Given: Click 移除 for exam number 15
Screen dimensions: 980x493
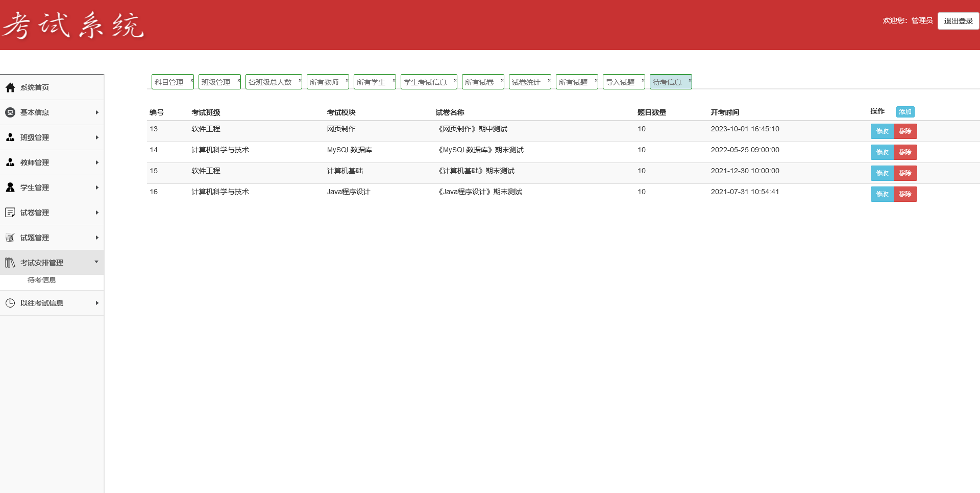Looking at the screenshot, I should [905, 173].
